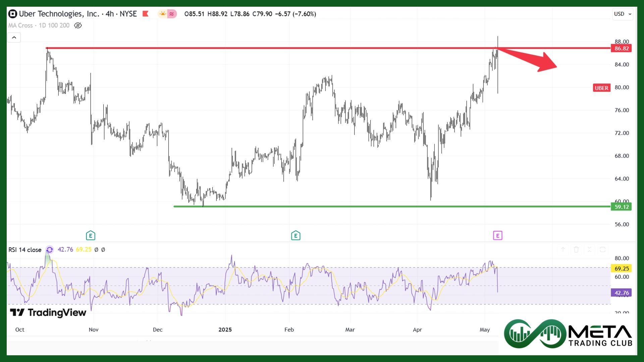Click the red 86.82 price label
This screenshot has width=644, height=362.
pos(622,48)
